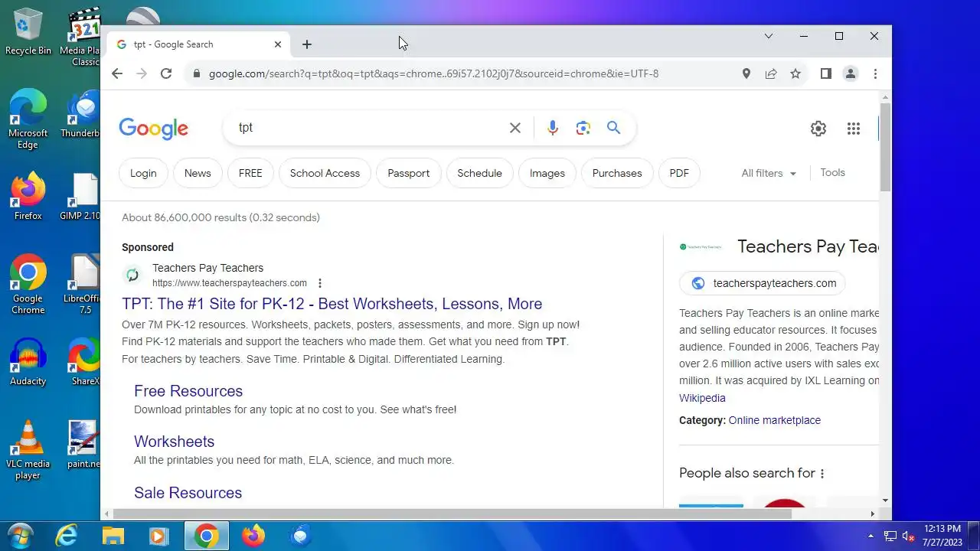The height and width of the screenshot is (551, 980).
Task: Show hidden tray icons arrow
Action: (x=871, y=536)
